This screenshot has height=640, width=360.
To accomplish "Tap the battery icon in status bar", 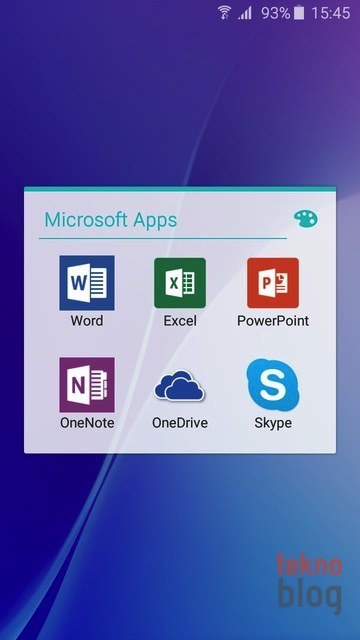I will point(299,13).
